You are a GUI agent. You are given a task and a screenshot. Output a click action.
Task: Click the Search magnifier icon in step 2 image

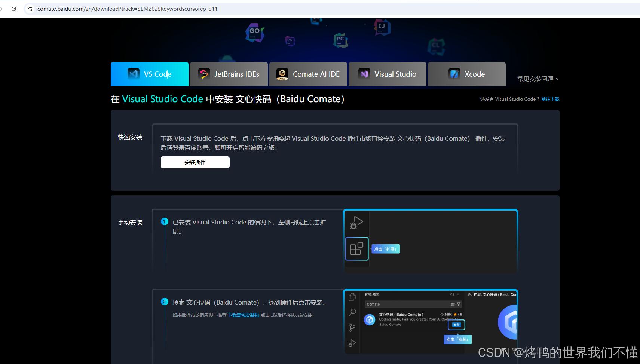[x=352, y=312]
